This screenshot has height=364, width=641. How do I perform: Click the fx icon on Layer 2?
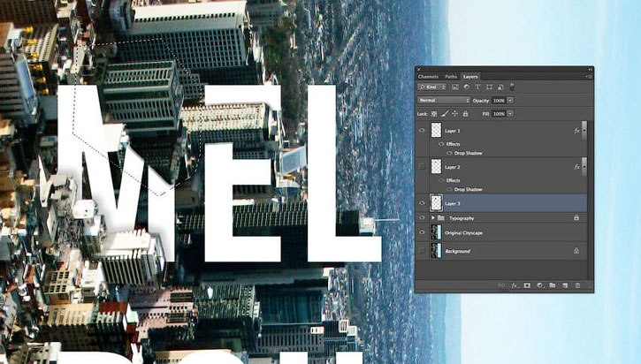click(x=576, y=167)
